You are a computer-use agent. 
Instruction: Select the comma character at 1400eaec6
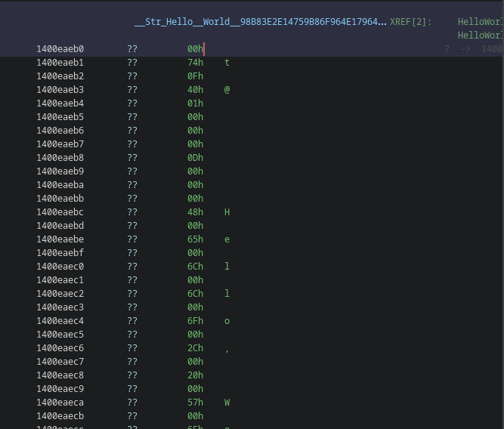pyautogui.click(x=227, y=350)
